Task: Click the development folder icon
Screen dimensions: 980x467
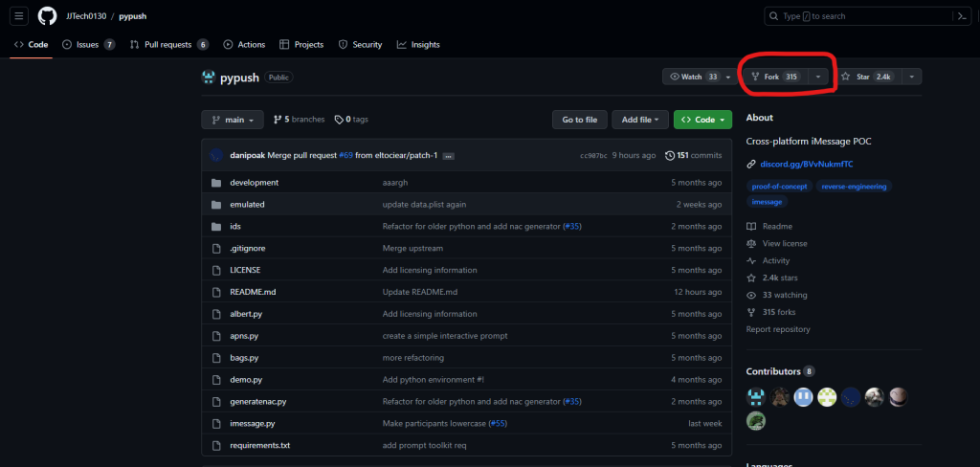Action: click(215, 182)
